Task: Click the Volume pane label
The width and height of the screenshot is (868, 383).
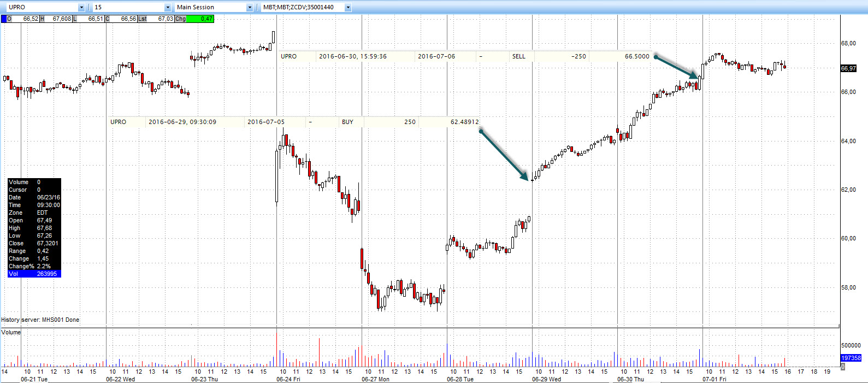Action: 11,332
